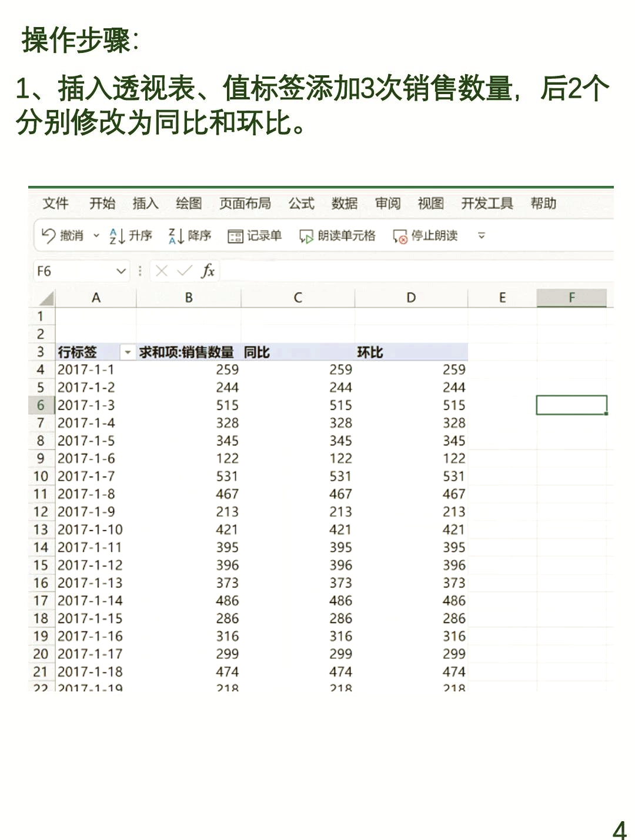The width and height of the screenshot is (635, 840).
Task: Click the select-all corner triangle
Action: click(46, 298)
